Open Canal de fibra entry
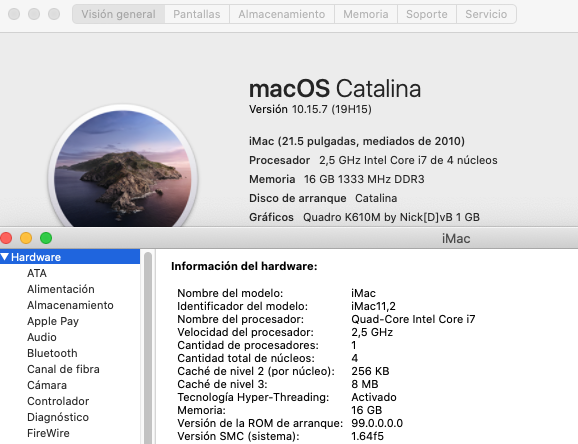This screenshot has height=444, width=578. click(63, 369)
